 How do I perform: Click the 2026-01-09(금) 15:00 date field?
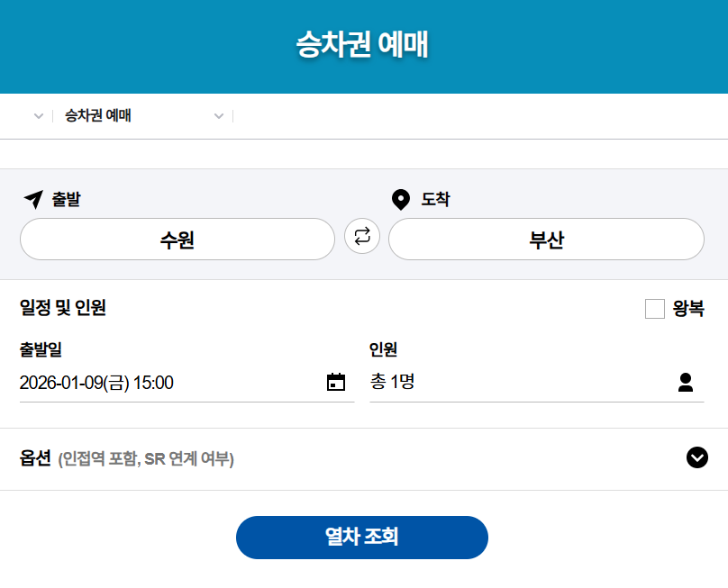96,383
